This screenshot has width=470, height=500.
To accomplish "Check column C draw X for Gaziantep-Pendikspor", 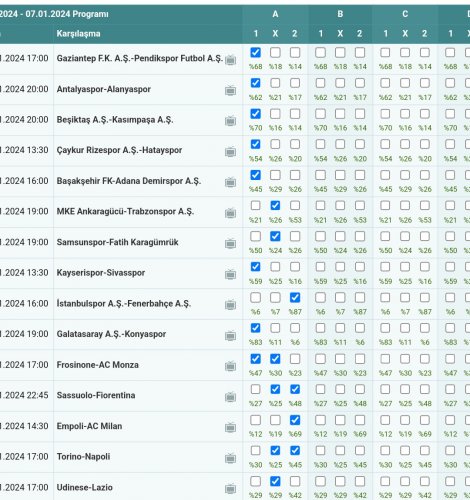I will (x=405, y=52).
